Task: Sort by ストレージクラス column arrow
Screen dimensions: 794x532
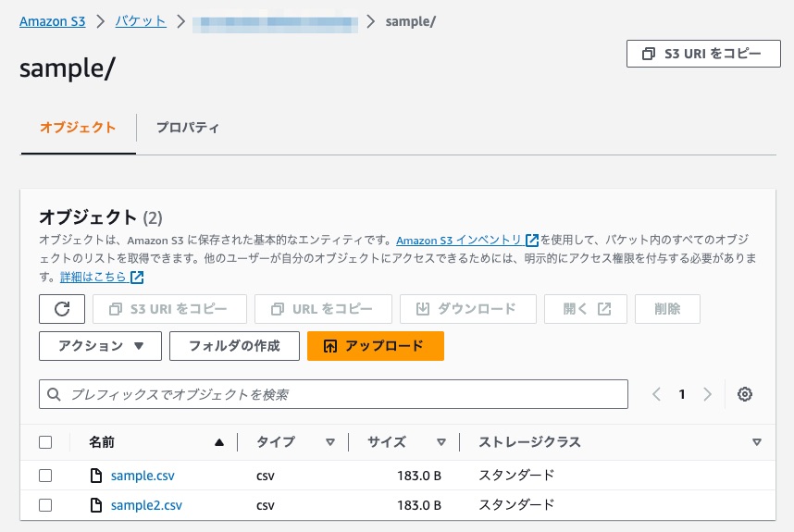Action: (757, 442)
